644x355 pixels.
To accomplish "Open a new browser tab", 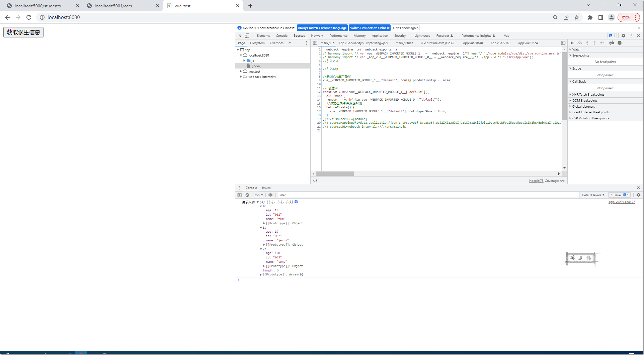I will [250, 6].
